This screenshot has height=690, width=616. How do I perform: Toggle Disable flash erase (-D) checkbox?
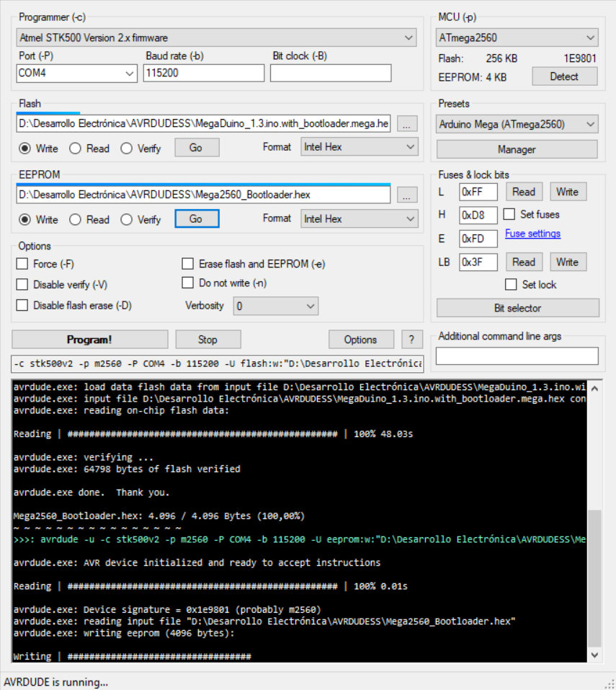tap(22, 306)
